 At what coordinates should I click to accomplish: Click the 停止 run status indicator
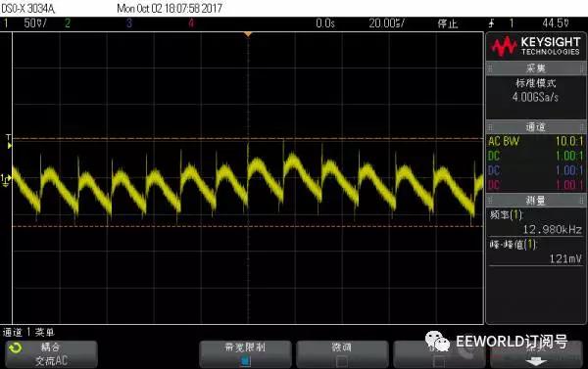pyautogui.click(x=448, y=23)
